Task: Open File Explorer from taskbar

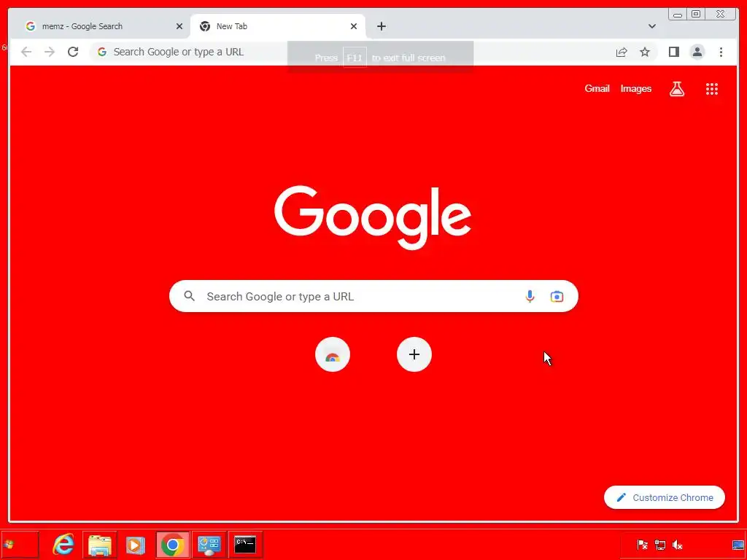Action: (99, 544)
